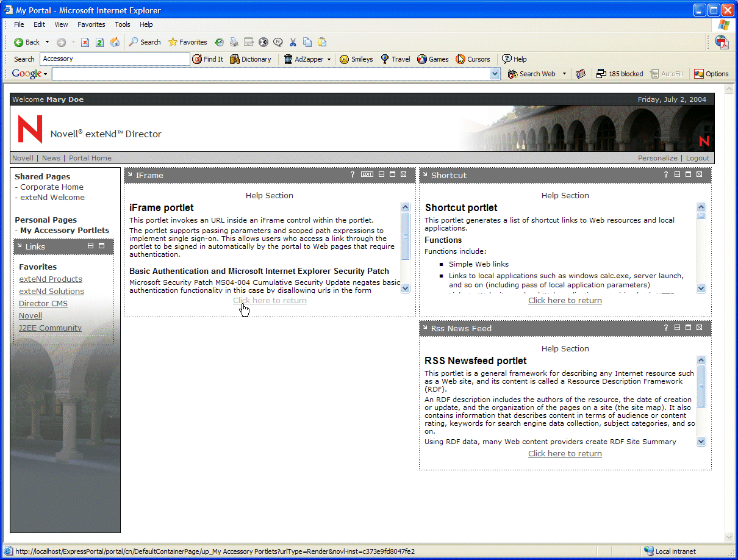The image size is (738, 560).
Task: Open the Tools menu
Action: (123, 24)
